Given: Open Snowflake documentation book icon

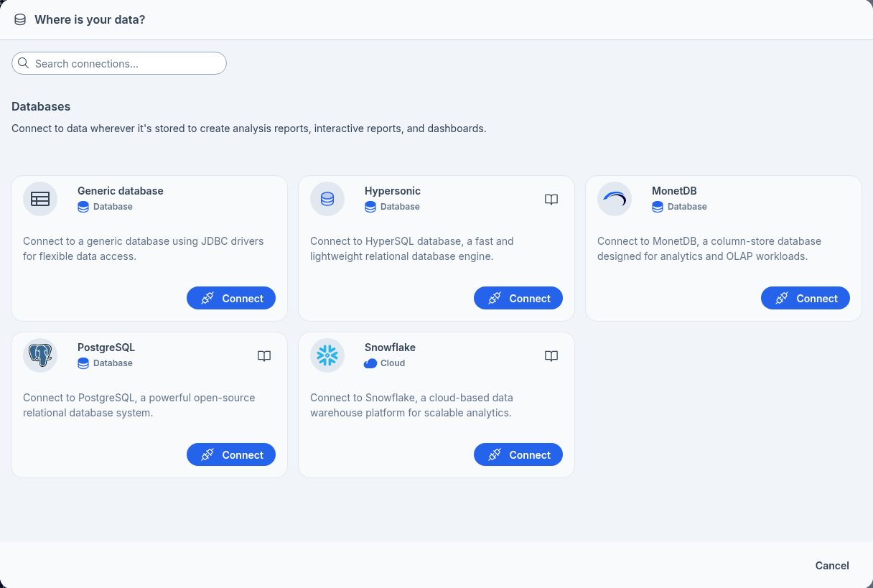Looking at the screenshot, I should [551, 356].
